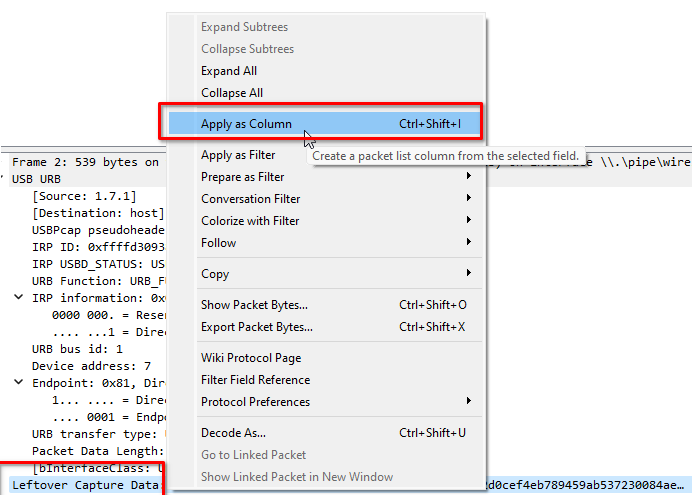This screenshot has width=692, height=495.
Task: Open Colorize with Filter submenu
Action: click(250, 221)
